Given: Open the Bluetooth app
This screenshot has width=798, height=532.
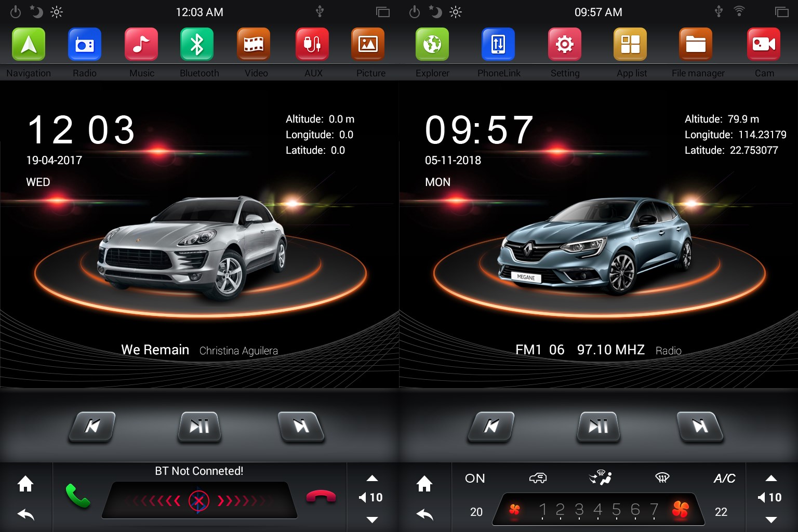Looking at the screenshot, I should click(x=197, y=45).
